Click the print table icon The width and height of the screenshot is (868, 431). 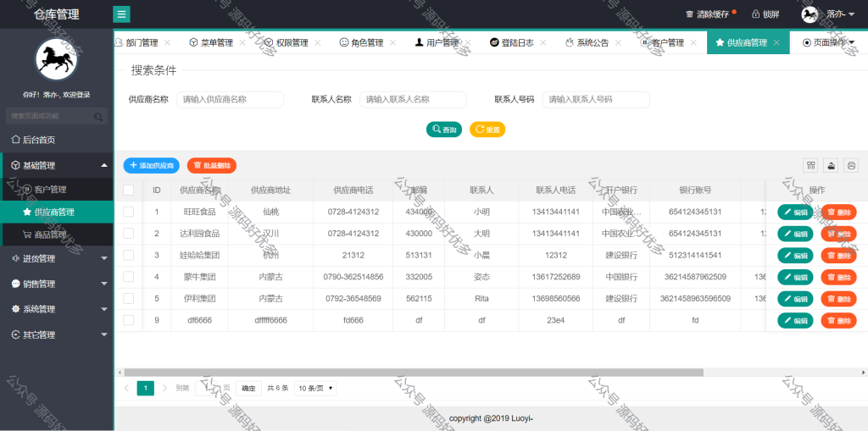(x=851, y=165)
